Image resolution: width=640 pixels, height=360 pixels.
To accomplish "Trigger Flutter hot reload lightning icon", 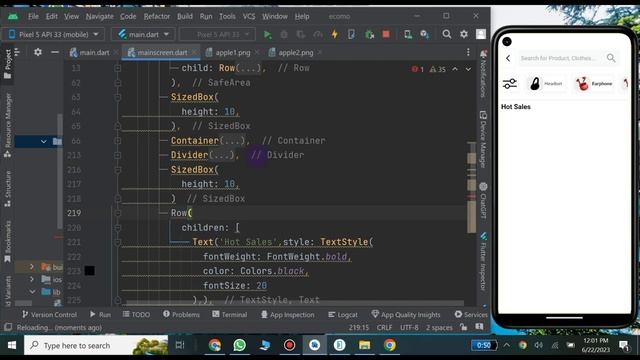I will coord(335,35).
